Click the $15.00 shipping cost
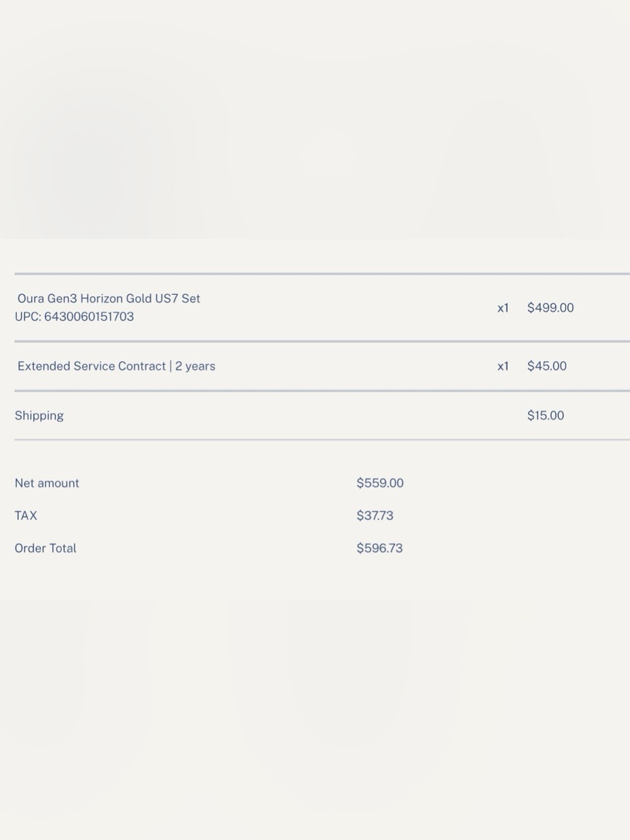Screen dimensions: 630x840 [546, 415]
